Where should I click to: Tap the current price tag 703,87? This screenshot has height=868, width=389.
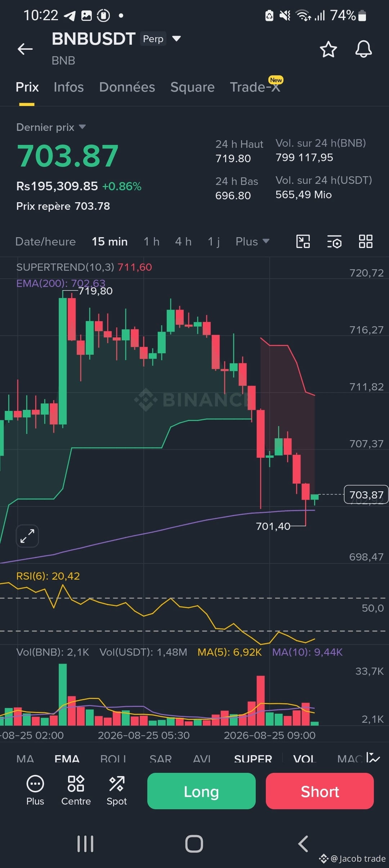coord(366,495)
